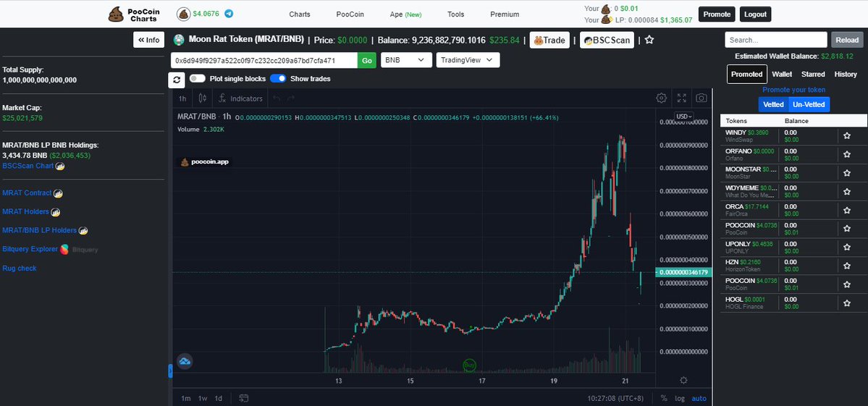Star the HZN token
This screenshot has width=868, height=406.
coord(847,266)
